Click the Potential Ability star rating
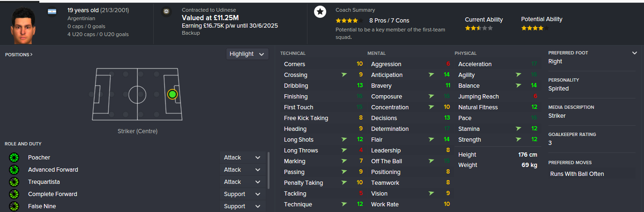The width and height of the screenshot is (644, 212). coord(534,28)
